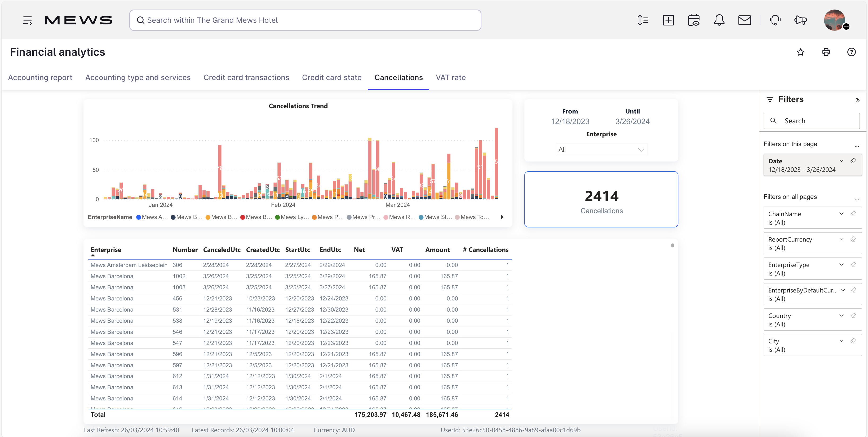The height and width of the screenshot is (437, 868).
Task: Click the tallest chart bar in late March
Action: (496, 163)
